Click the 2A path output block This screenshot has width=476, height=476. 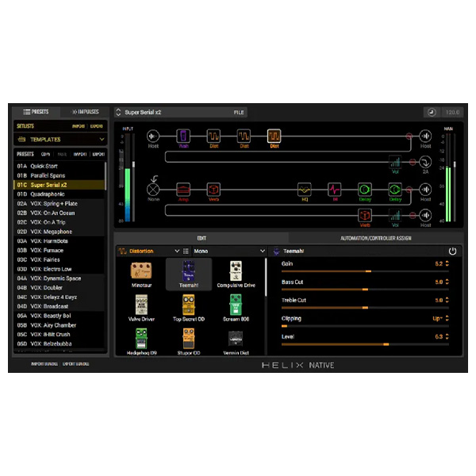pyautogui.click(x=425, y=162)
